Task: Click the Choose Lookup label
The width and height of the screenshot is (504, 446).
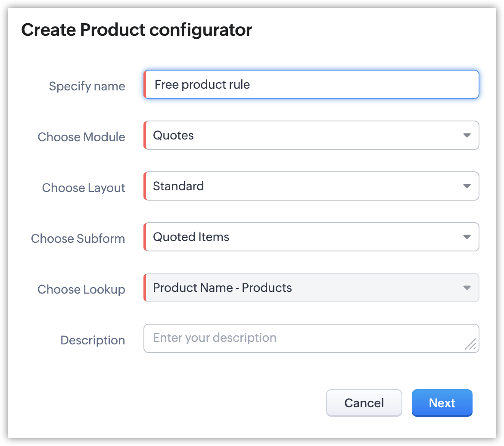Action: (x=81, y=289)
